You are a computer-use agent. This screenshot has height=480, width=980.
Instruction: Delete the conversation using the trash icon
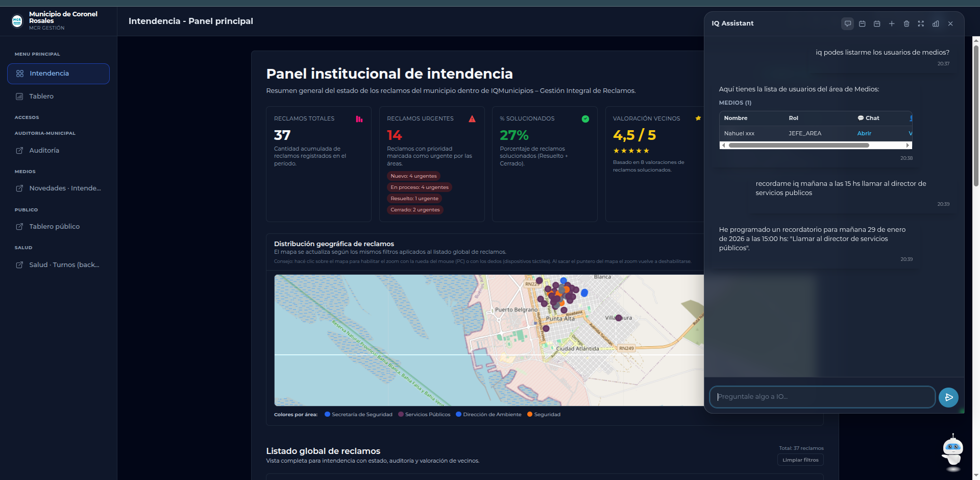coord(906,23)
